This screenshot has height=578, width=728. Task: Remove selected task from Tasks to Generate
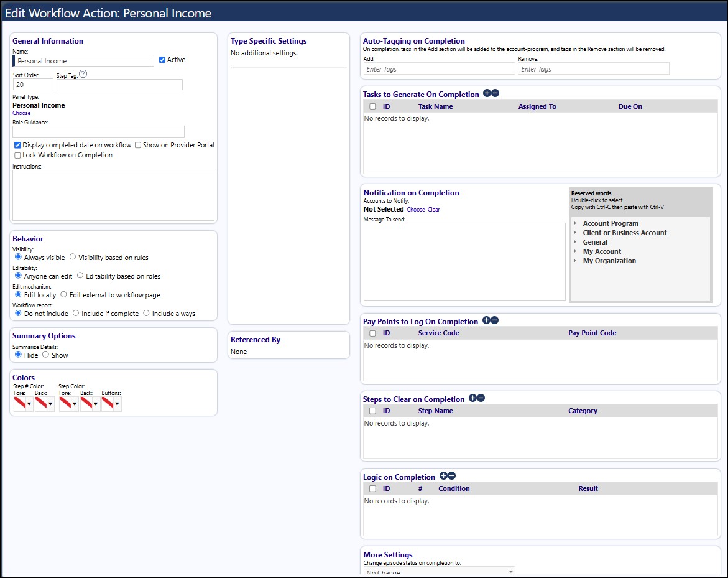[x=495, y=93]
